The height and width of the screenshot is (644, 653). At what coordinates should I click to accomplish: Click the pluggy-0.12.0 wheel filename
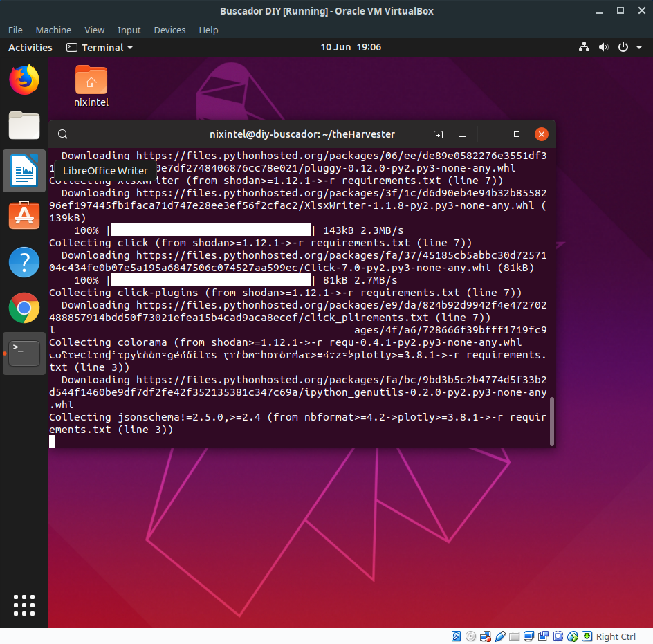click(x=410, y=168)
